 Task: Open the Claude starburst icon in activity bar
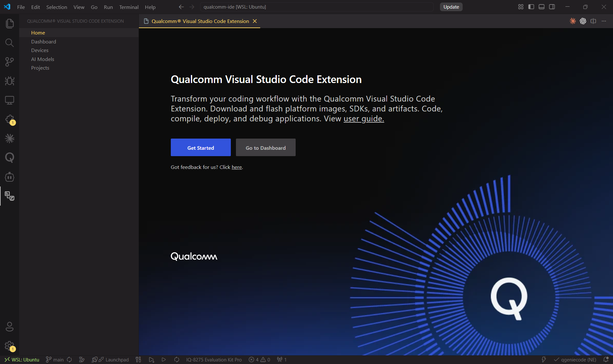[10, 138]
